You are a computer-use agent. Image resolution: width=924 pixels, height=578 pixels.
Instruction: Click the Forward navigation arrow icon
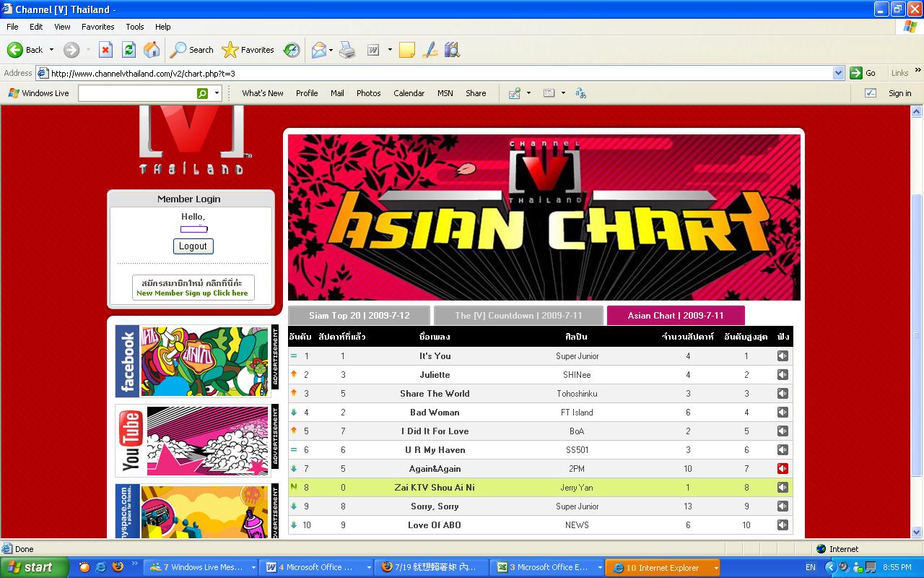tap(71, 50)
